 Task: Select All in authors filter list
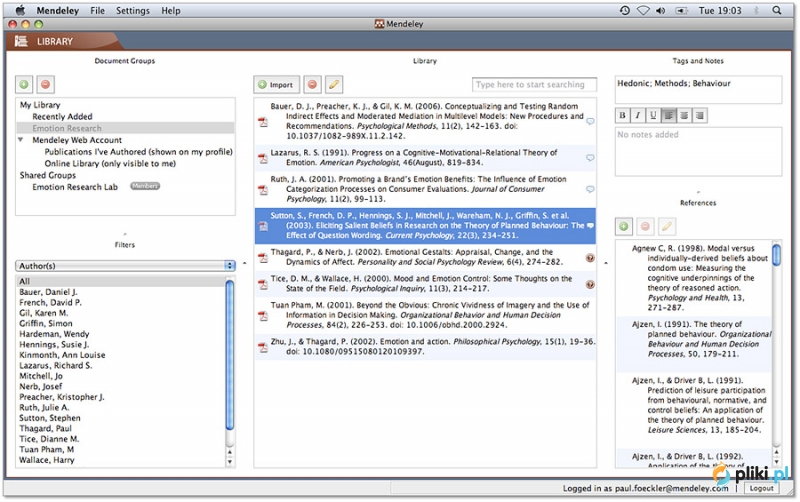click(x=120, y=282)
